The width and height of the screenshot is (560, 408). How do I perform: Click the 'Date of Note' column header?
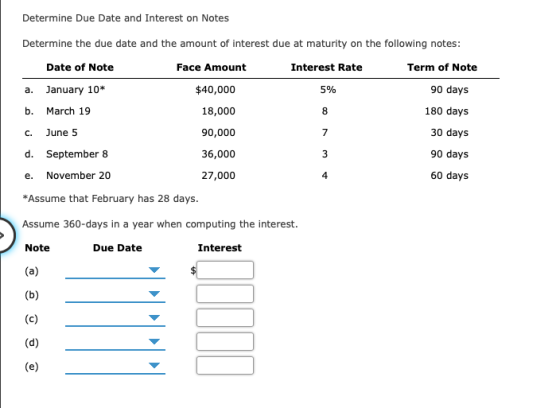click(x=80, y=68)
